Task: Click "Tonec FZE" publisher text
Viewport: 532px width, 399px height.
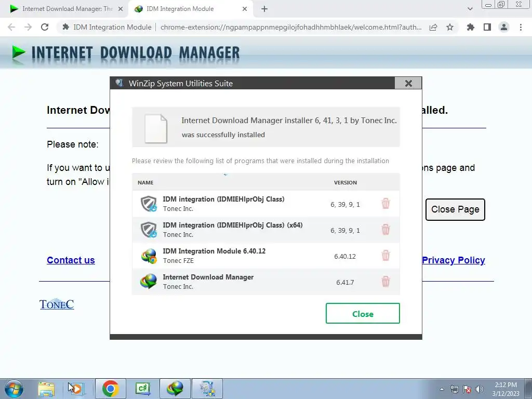Action: 178,261
